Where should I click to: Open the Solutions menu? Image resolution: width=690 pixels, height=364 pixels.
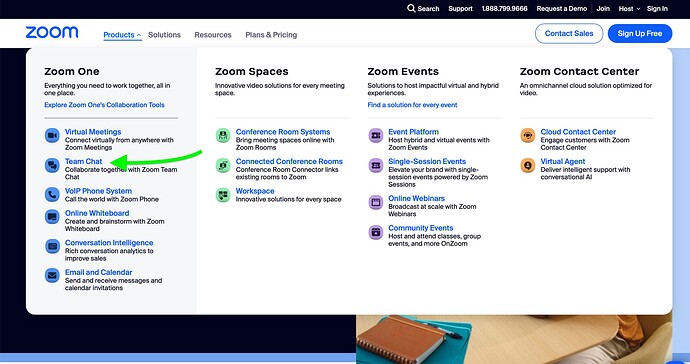point(164,35)
